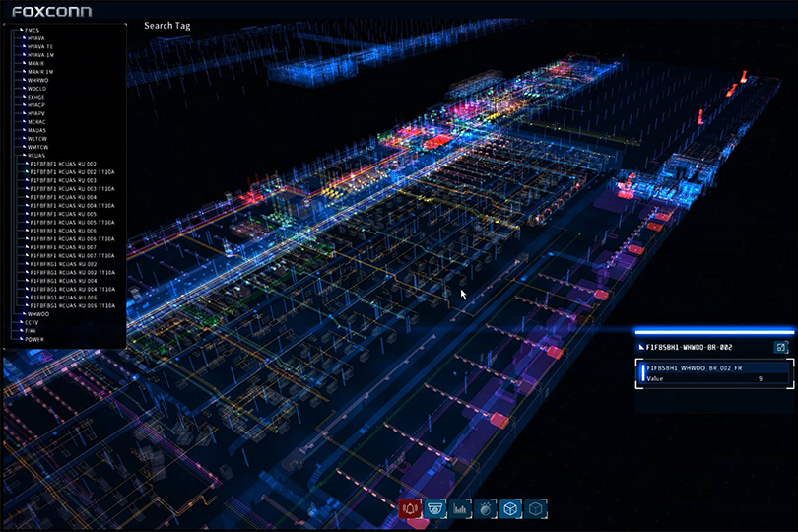Select the FIRE tree item
Image resolution: width=798 pixels, height=532 pixels.
[32, 331]
